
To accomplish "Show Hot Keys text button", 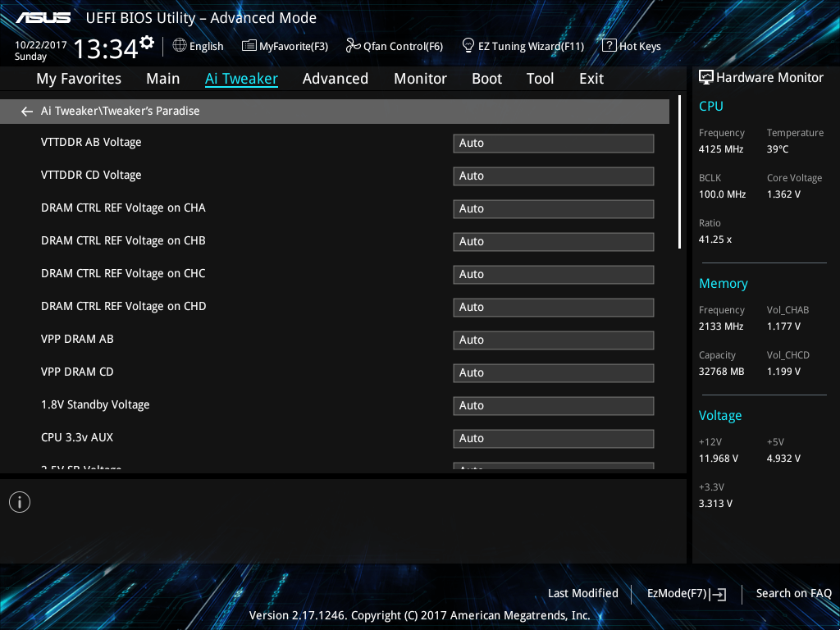I will [640, 47].
